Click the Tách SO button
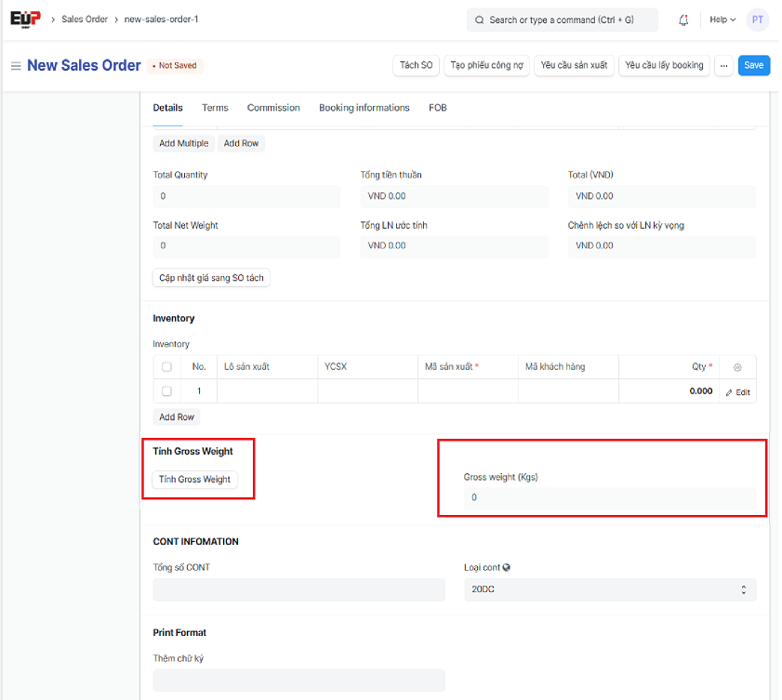782x700 pixels. (416, 65)
